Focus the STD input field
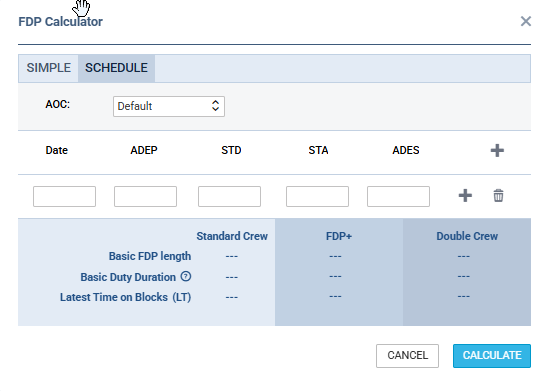The height and width of the screenshot is (391, 548). point(229,196)
